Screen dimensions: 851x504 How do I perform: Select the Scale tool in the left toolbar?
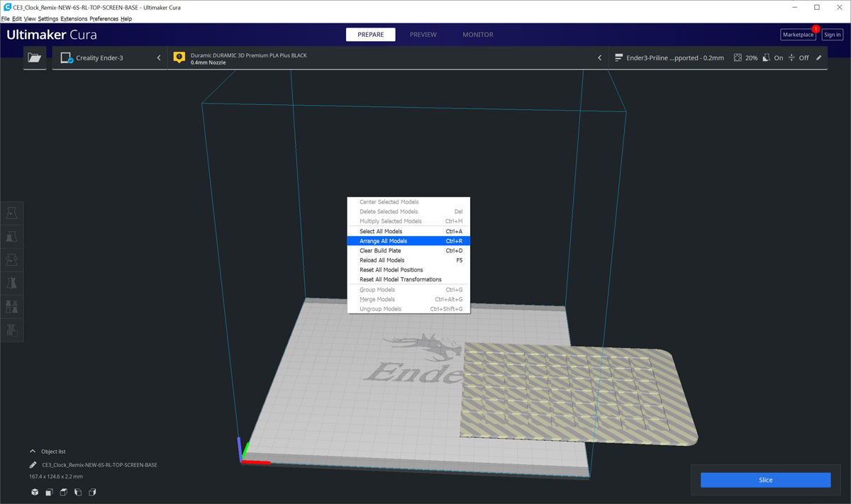coord(12,237)
